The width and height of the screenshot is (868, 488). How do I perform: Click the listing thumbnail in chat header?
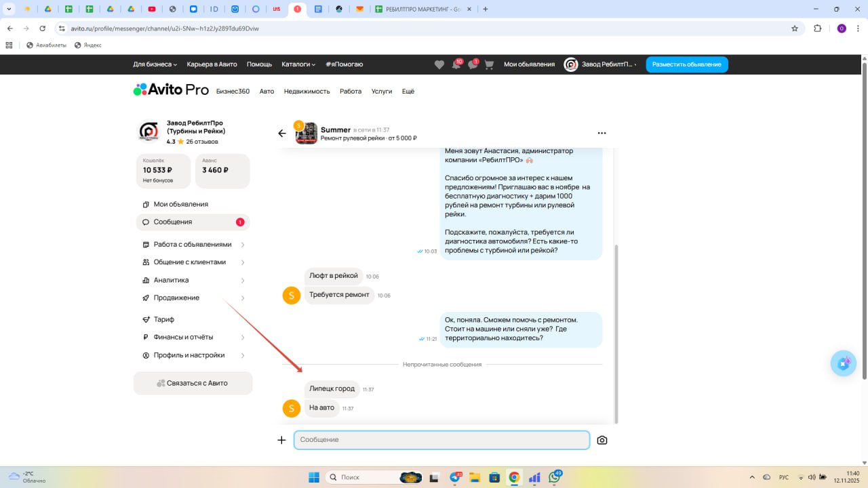tap(307, 134)
